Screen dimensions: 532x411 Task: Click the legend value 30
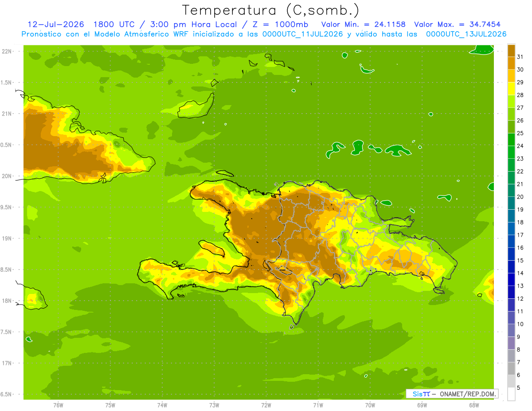(520, 70)
